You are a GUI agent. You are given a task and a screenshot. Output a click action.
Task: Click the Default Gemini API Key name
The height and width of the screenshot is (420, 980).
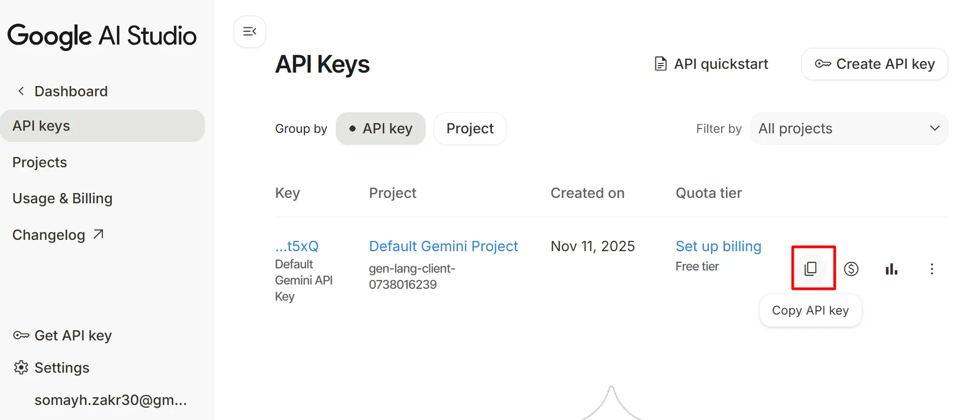pyautogui.click(x=304, y=280)
